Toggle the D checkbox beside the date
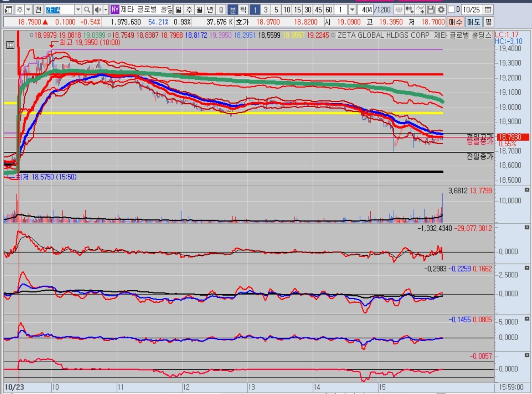This screenshot has height=394, width=532. pos(451,10)
